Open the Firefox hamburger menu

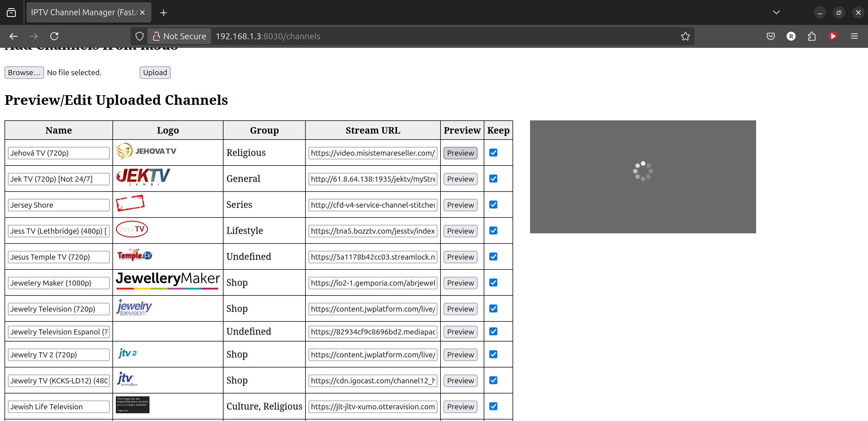854,36
